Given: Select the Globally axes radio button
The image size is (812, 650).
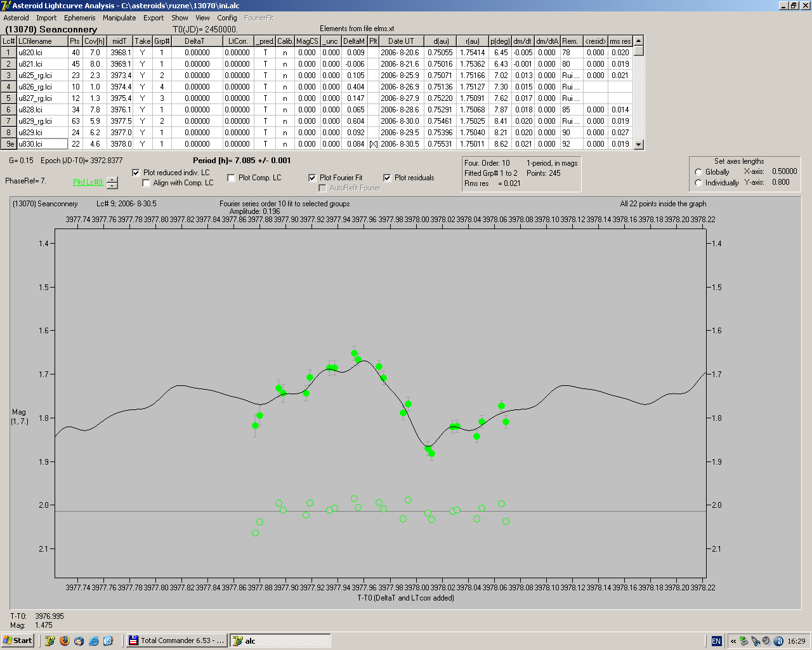Looking at the screenshot, I should [698, 172].
